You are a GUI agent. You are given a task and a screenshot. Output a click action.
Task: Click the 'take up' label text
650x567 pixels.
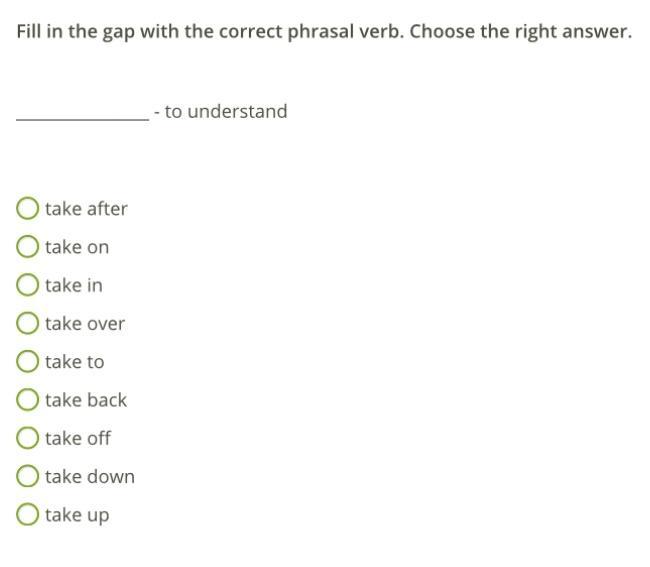(77, 515)
